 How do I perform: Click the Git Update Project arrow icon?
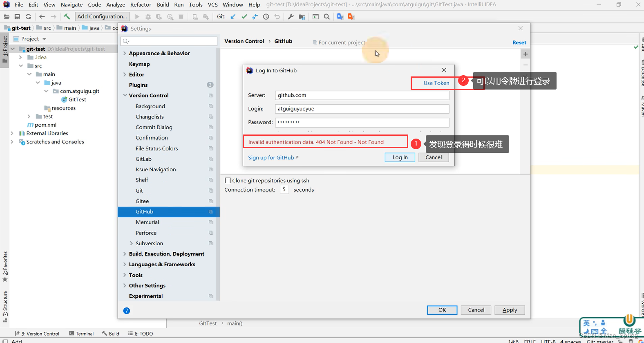coord(233,17)
